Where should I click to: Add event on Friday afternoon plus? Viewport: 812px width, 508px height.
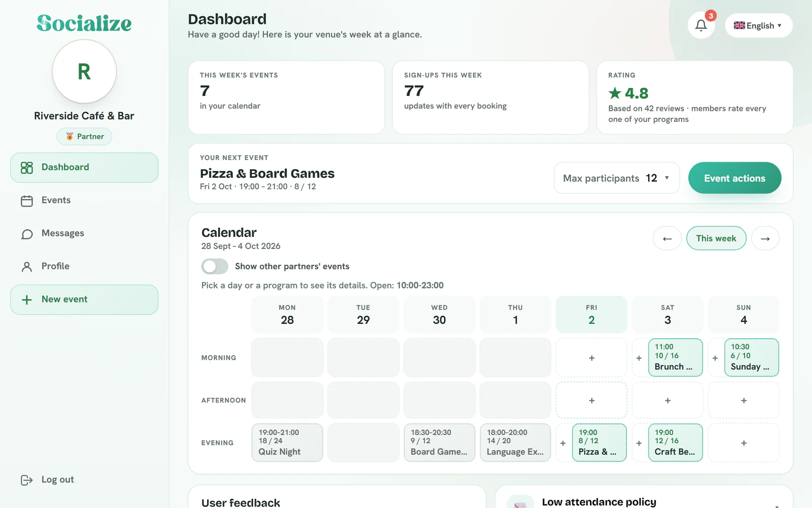[592, 400]
